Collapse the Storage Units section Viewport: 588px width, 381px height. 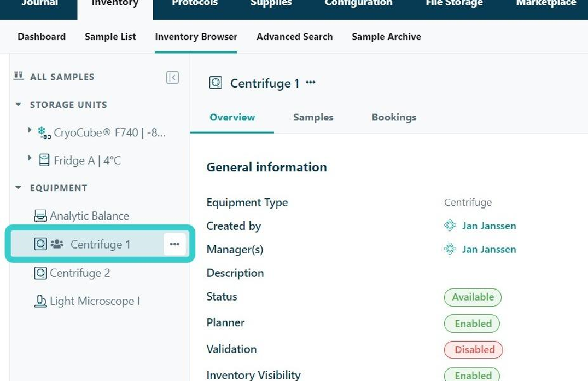click(18, 105)
